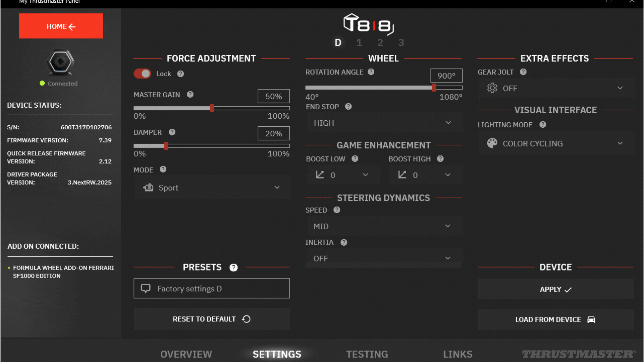Open the Overview tab
The width and height of the screenshot is (644, 362).
pyautogui.click(x=186, y=354)
